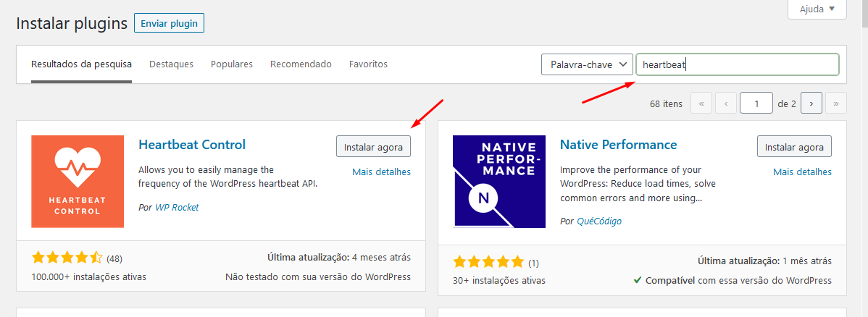The width and height of the screenshot is (868, 317).
Task: Click the Enviar plugin button
Action: pyautogui.click(x=170, y=24)
